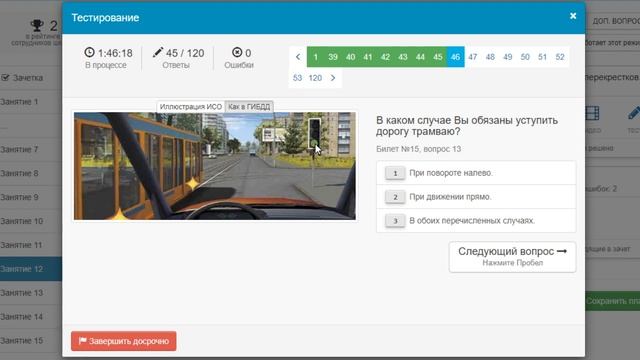Jump to question 49

(x=508, y=57)
